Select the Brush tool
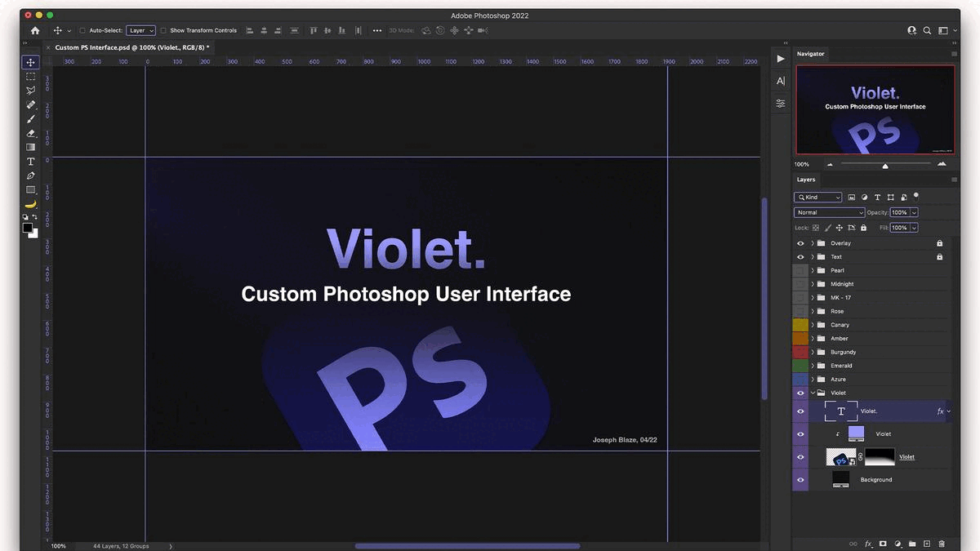Screen dimensions: 980x551 pyautogui.click(x=30, y=118)
